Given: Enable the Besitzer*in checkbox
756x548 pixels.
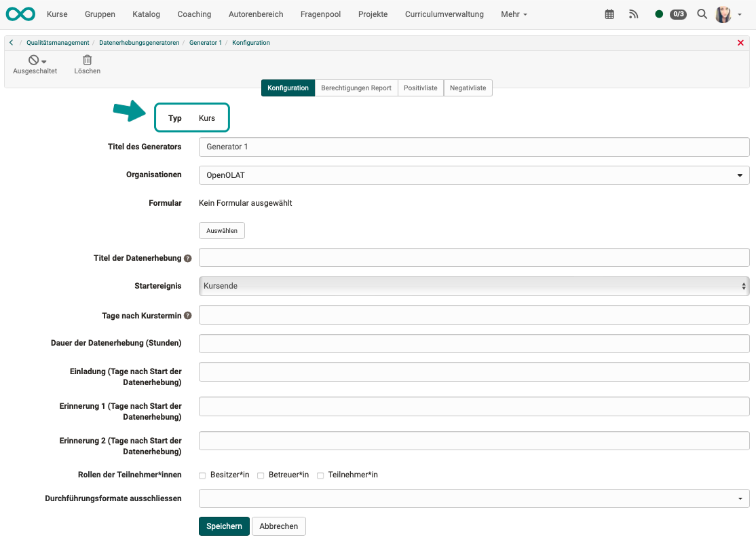Looking at the screenshot, I should [202, 475].
